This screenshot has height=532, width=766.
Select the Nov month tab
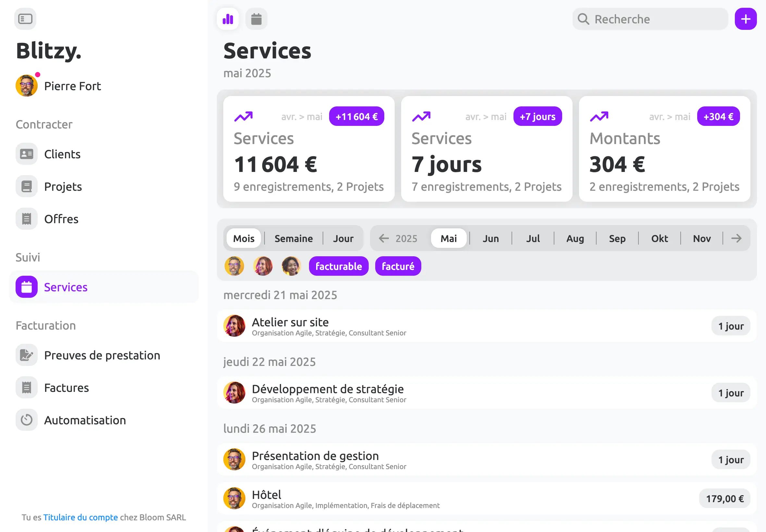click(702, 238)
